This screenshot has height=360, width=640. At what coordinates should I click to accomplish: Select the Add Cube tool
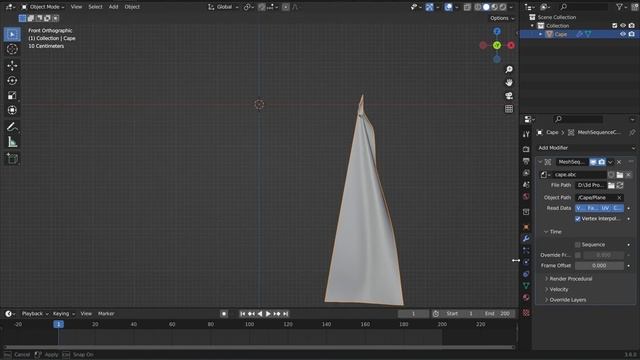click(x=12, y=158)
